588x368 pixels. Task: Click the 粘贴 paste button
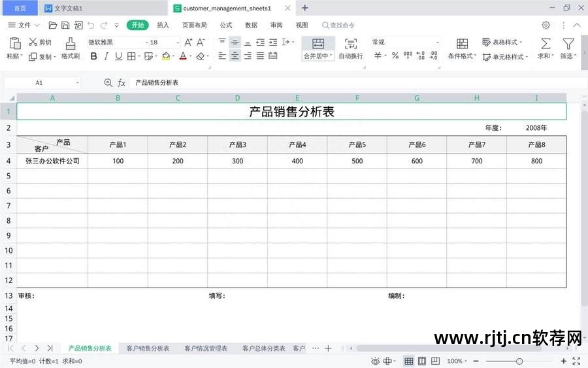click(x=14, y=48)
